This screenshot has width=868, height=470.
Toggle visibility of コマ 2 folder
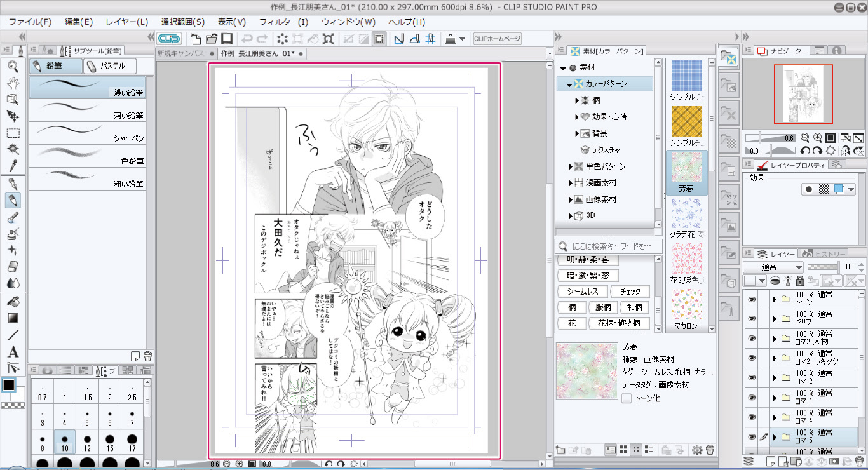tap(752, 378)
